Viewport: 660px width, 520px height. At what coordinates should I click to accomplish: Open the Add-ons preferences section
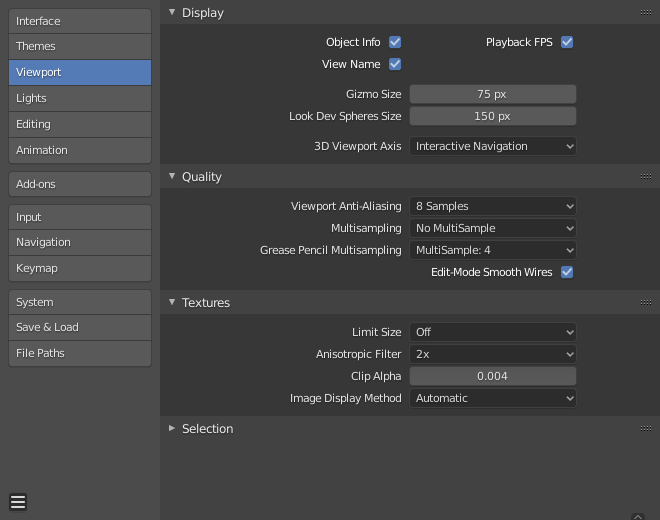tap(80, 184)
